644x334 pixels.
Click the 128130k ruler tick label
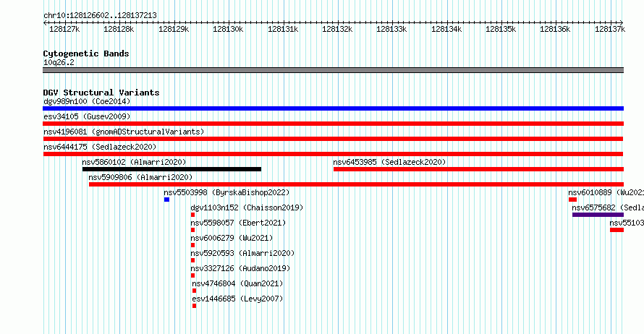coord(228,30)
